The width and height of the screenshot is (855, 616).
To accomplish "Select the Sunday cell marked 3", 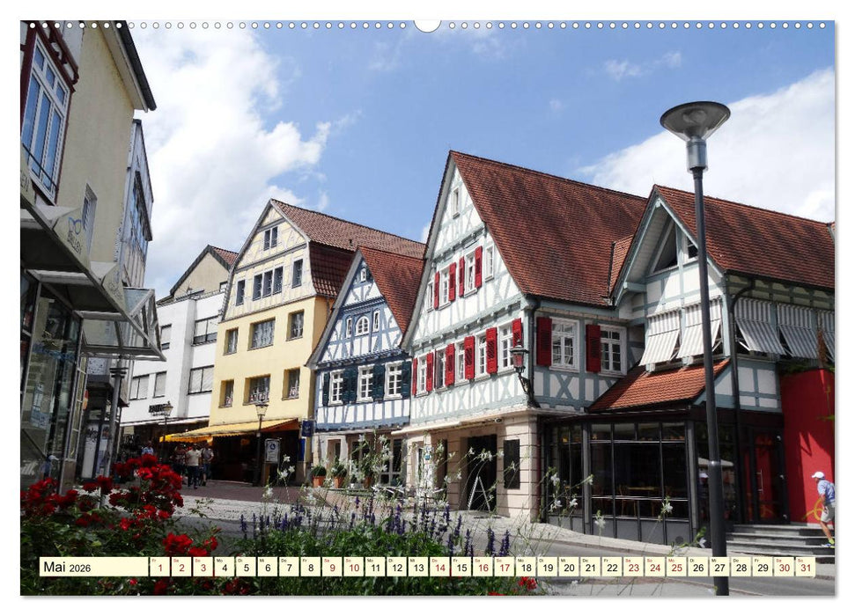I will (203, 568).
